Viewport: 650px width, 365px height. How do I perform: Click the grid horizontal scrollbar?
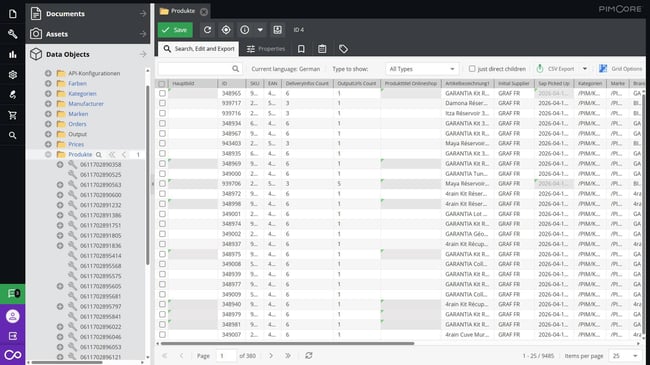[287, 343]
